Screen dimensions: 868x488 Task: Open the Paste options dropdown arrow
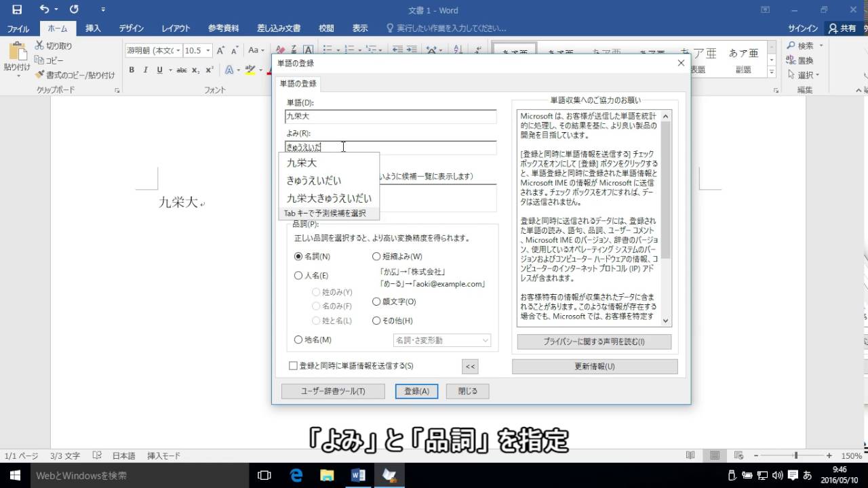[18, 75]
